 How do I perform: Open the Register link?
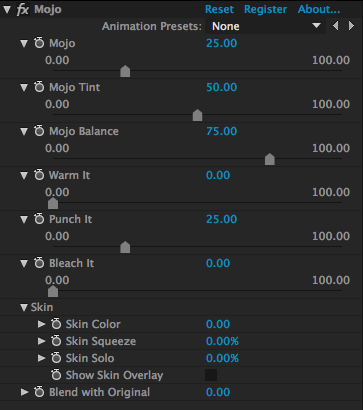[265, 9]
